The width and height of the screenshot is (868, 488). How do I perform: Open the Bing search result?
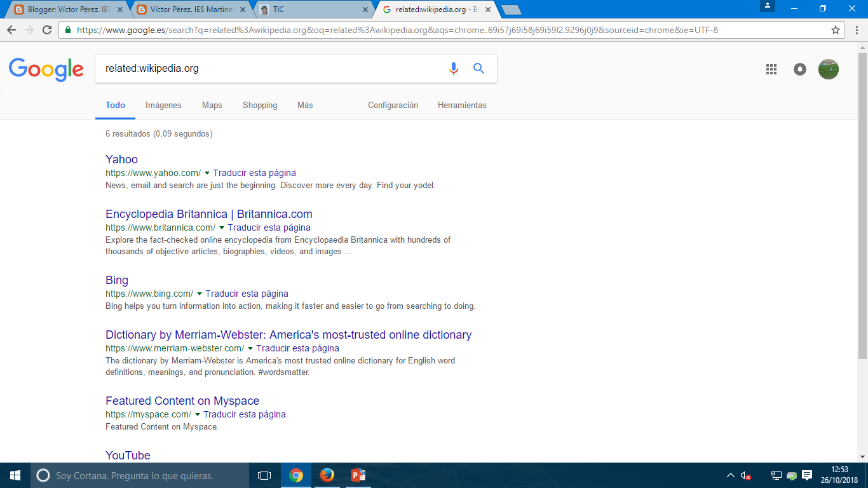pos(117,280)
